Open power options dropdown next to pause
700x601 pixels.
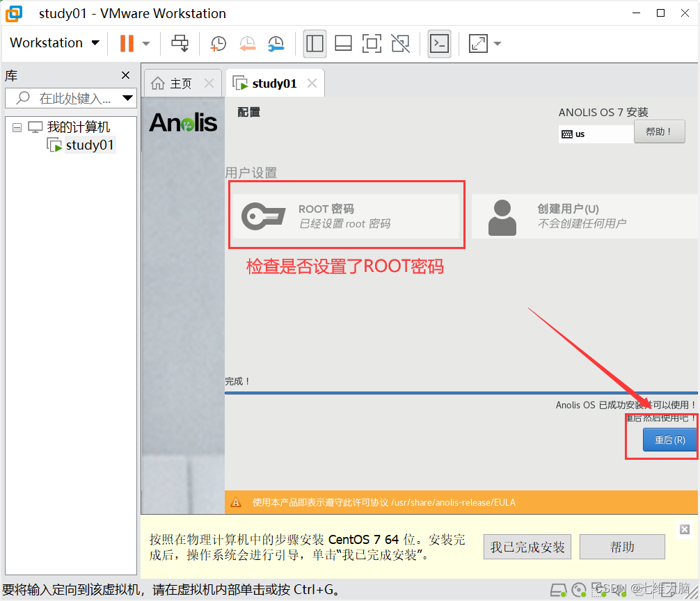click(x=146, y=43)
